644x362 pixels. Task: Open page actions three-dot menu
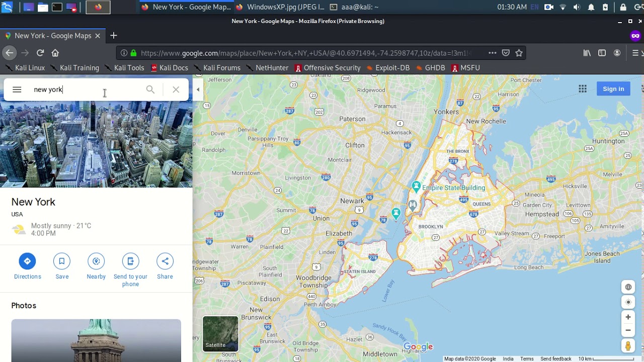click(x=493, y=53)
